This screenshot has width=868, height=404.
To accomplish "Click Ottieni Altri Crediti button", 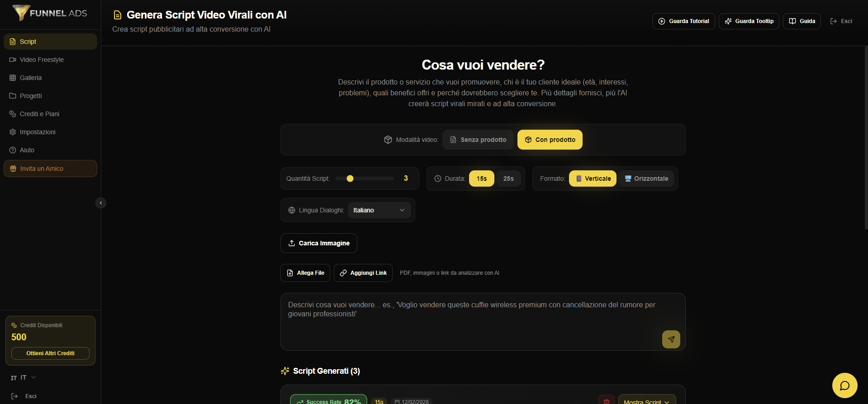I will click(x=50, y=353).
